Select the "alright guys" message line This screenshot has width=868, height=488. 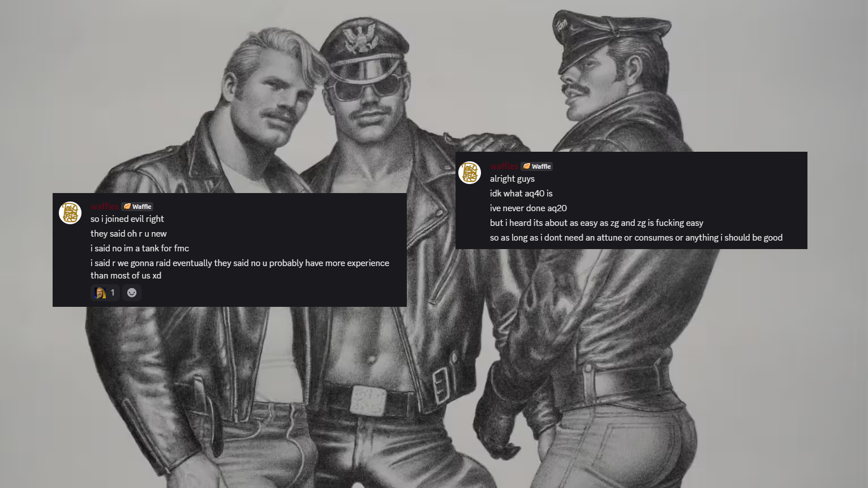point(512,179)
